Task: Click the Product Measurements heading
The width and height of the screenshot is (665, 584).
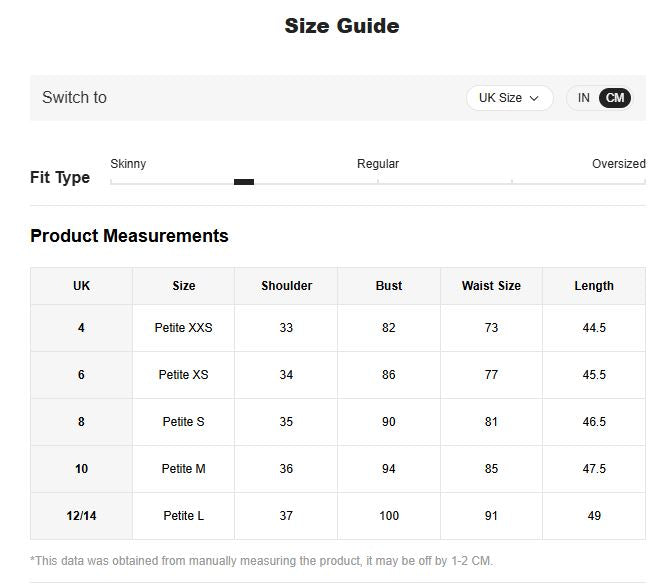Action: click(129, 236)
